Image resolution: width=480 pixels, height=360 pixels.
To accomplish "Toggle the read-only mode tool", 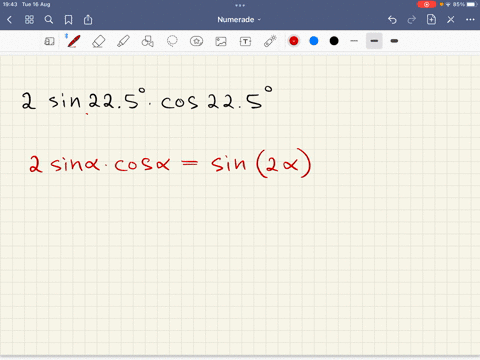I will point(49,41).
